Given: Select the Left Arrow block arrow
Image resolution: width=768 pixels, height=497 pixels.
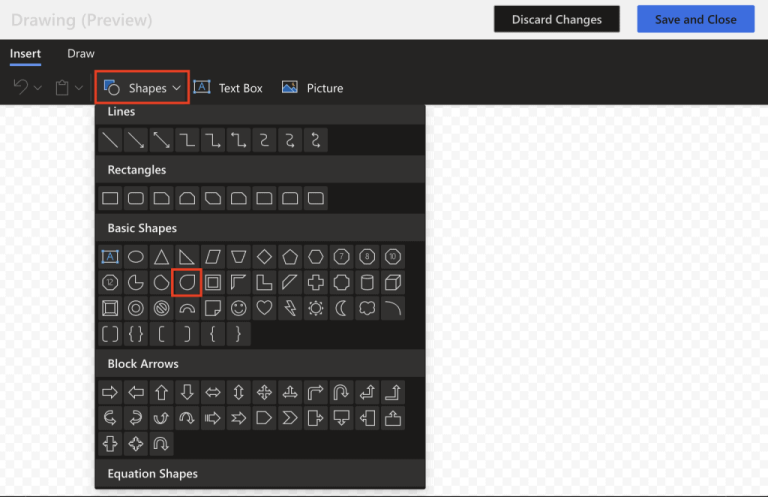Looking at the screenshot, I should (136, 392).
